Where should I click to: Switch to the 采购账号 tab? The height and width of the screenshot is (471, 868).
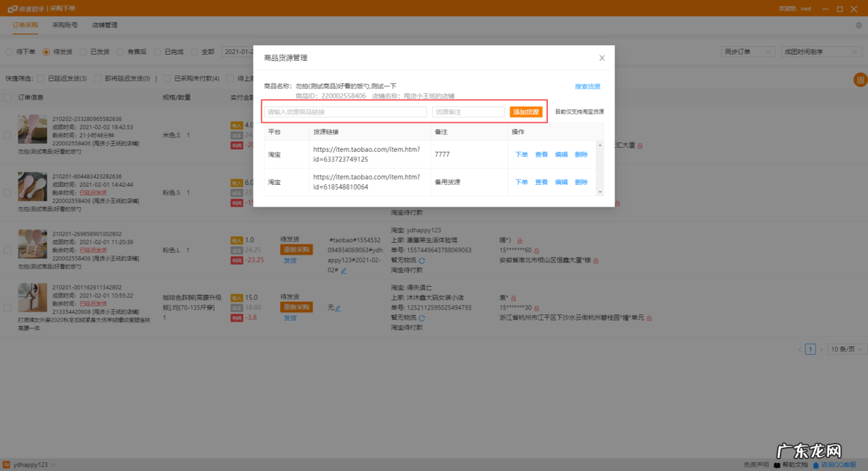(x=67, y=24)
